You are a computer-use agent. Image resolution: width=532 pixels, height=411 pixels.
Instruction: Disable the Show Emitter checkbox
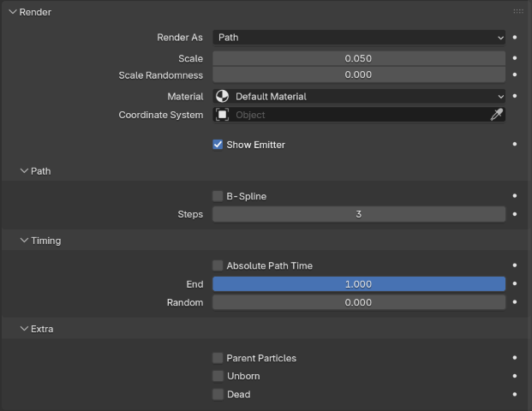(x=218, y=145)
